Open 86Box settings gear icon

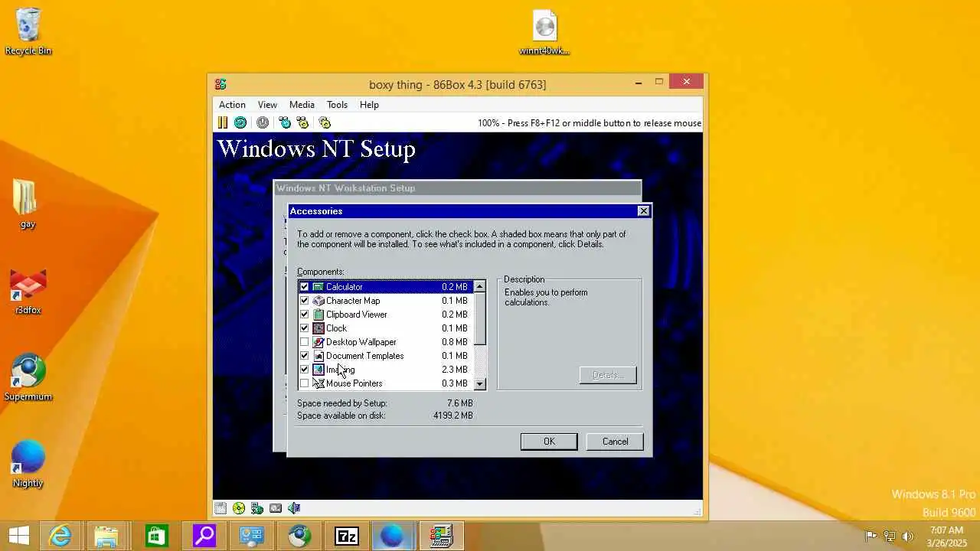pyautogui.click(x=325, y=122)
